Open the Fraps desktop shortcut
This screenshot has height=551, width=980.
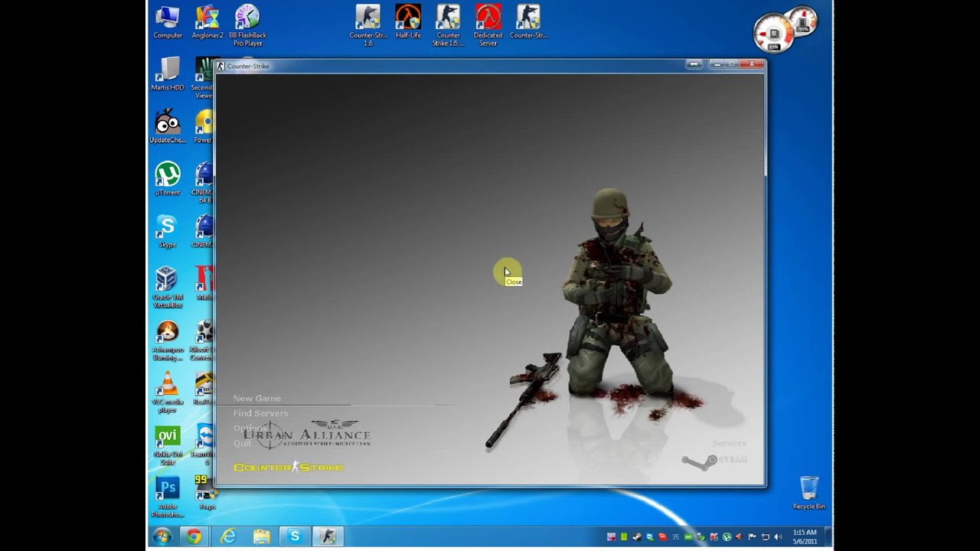204,491
